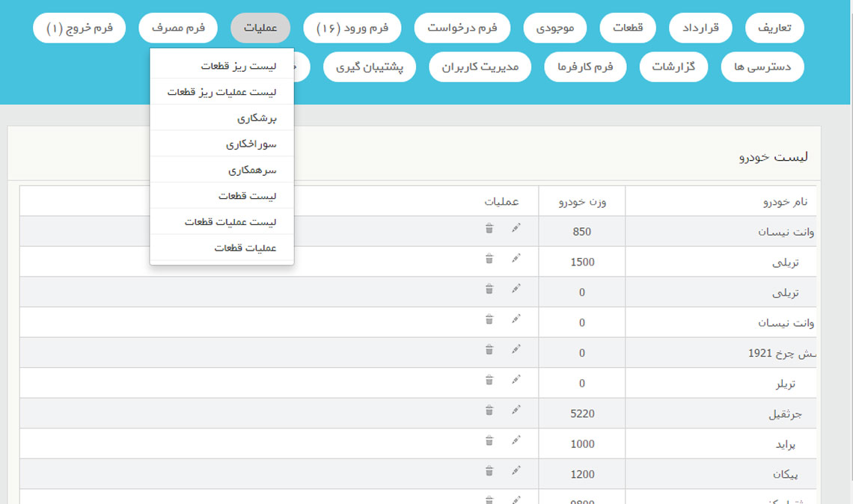Click the weight cell 1500
This screenshot has height=504, width=853.
[x=581, y=262]
